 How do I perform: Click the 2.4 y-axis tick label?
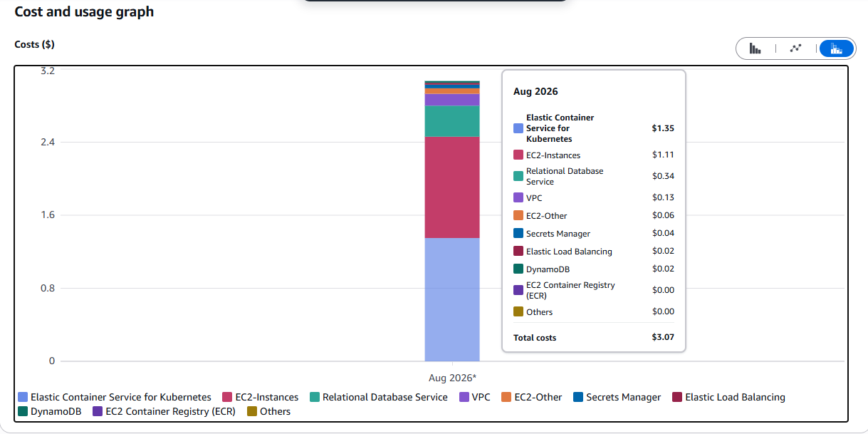pyautogui.click(x=48, y=143)
